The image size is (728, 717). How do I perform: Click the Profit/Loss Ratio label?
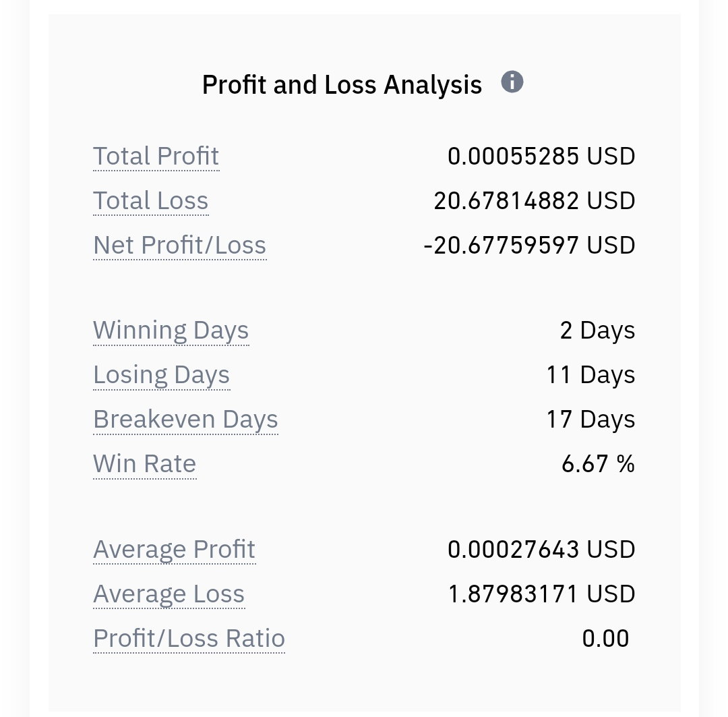point(189,639)
